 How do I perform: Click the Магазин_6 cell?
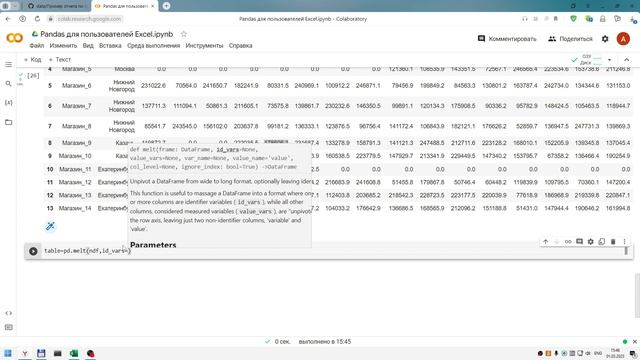[76, 85]
